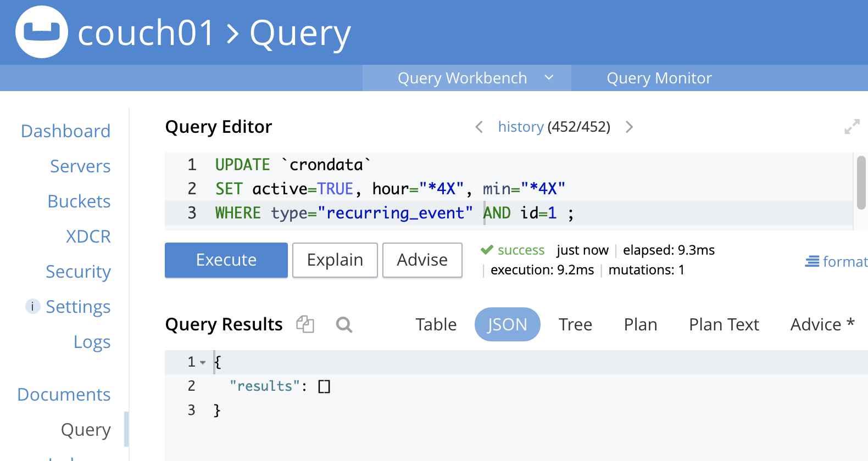
Task: Open the Query Monitor tab
Action: (659, 78)
